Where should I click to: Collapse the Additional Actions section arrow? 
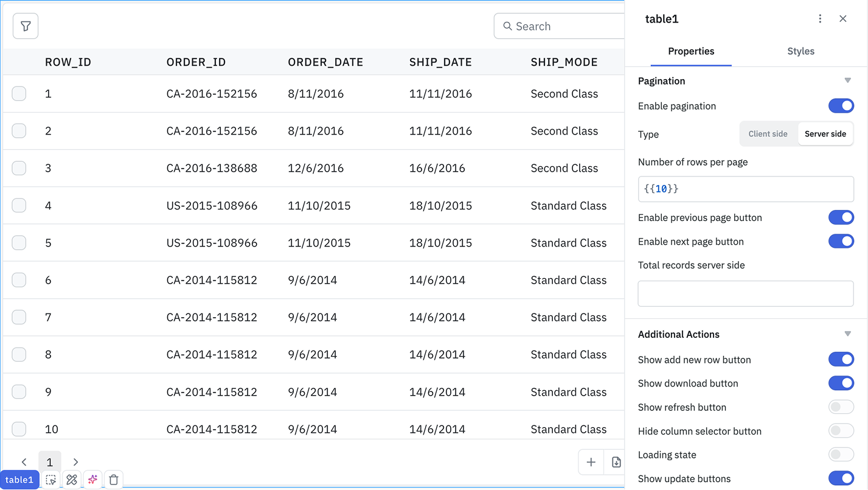coord(847,334)
